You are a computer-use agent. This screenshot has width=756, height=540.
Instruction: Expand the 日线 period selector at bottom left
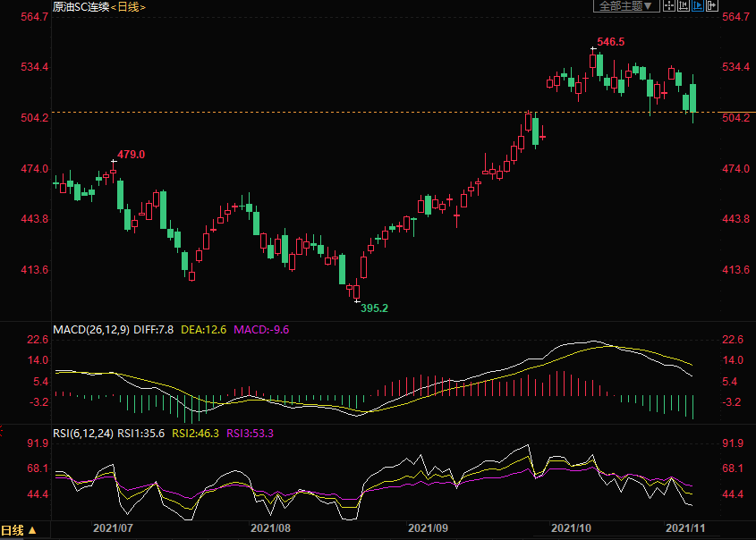click(x=19, y=530)
